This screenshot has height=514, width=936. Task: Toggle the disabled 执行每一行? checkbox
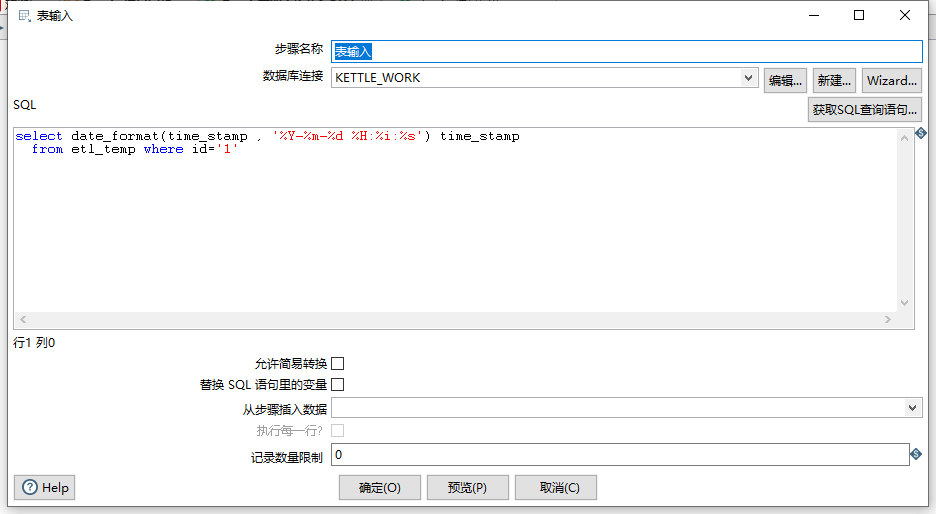(338, 430)
